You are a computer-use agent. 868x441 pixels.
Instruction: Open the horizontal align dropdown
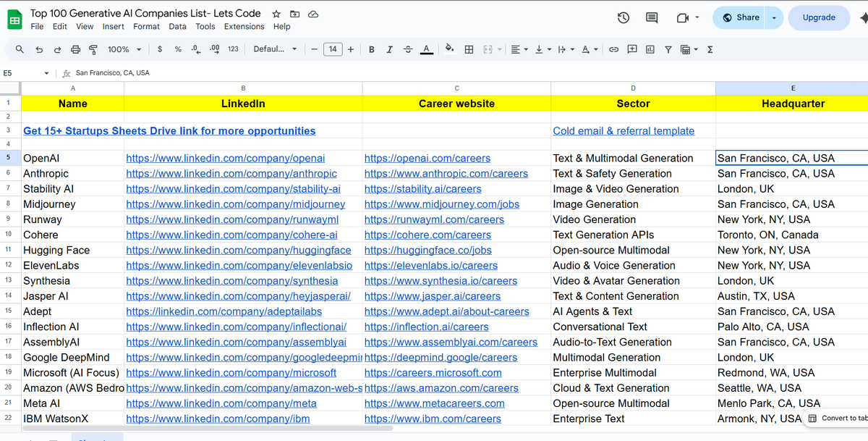click(518, 49)
